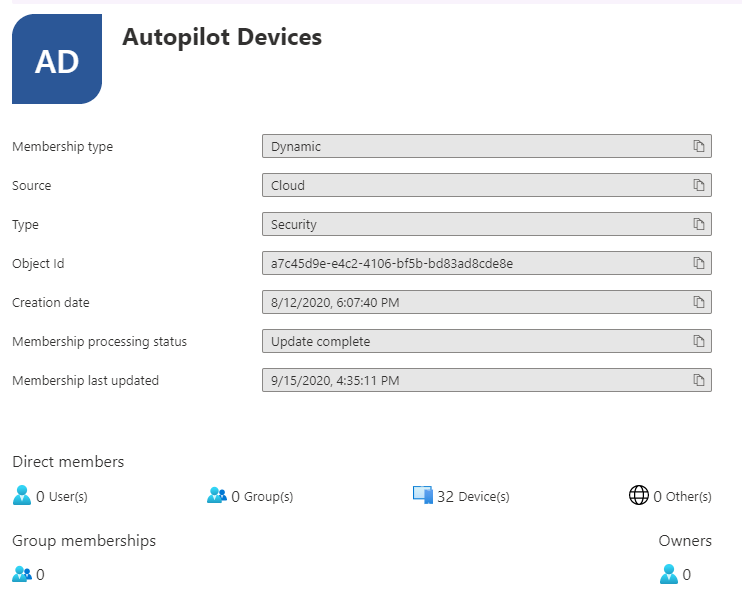Open the 32 Device(s) members link

(473, 496)
